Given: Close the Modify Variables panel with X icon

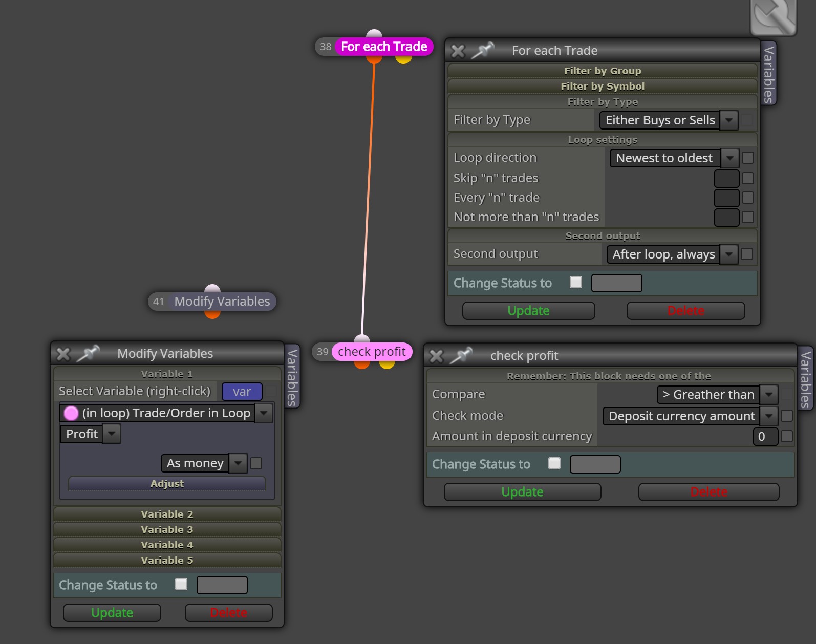Looking at the screenshot, I should [x=63, y=354].
